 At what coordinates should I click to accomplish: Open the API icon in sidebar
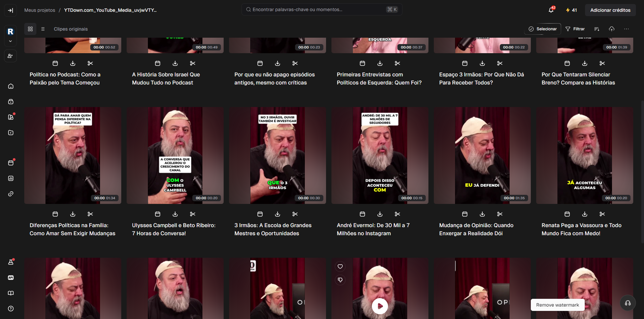tap(11, 278)
